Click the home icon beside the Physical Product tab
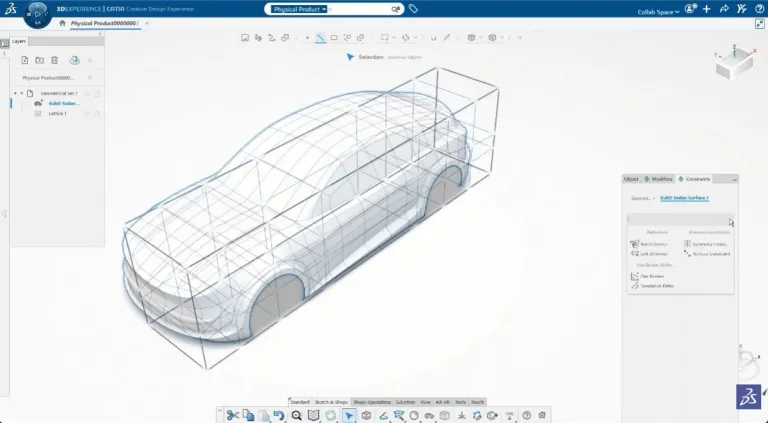 click(62, 23)
